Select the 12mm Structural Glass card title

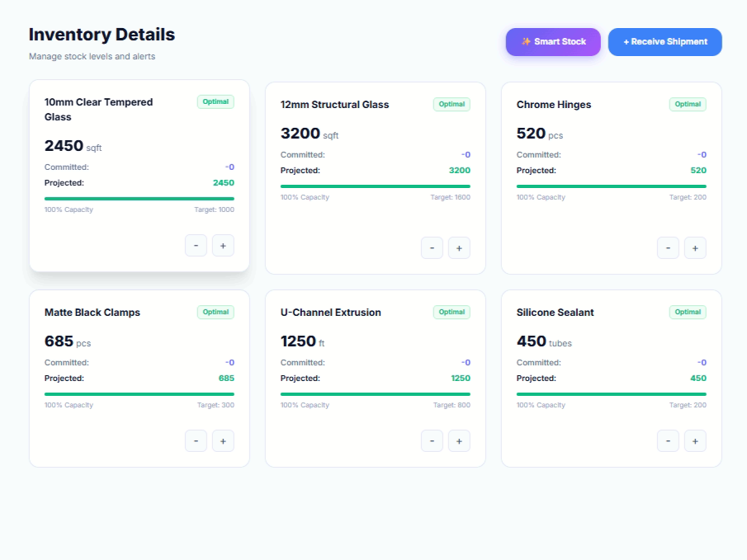point(334,105)
